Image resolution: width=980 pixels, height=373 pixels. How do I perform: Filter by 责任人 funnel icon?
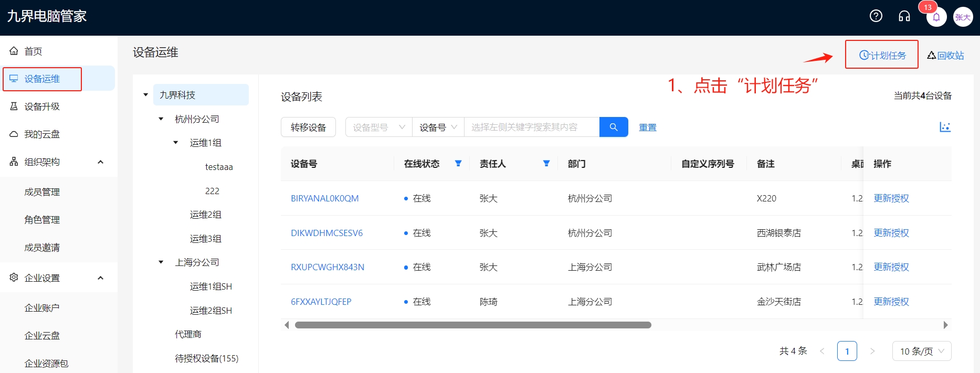coord(546,164)
